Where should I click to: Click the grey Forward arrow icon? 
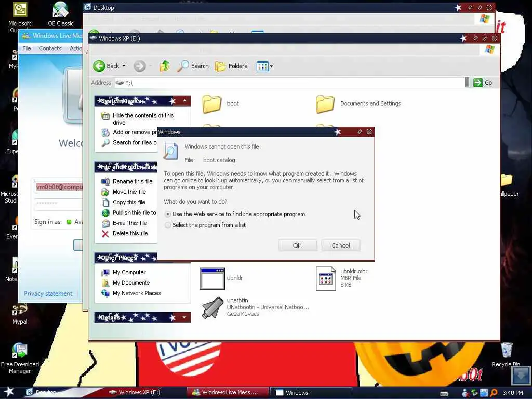tap(139, 66)
